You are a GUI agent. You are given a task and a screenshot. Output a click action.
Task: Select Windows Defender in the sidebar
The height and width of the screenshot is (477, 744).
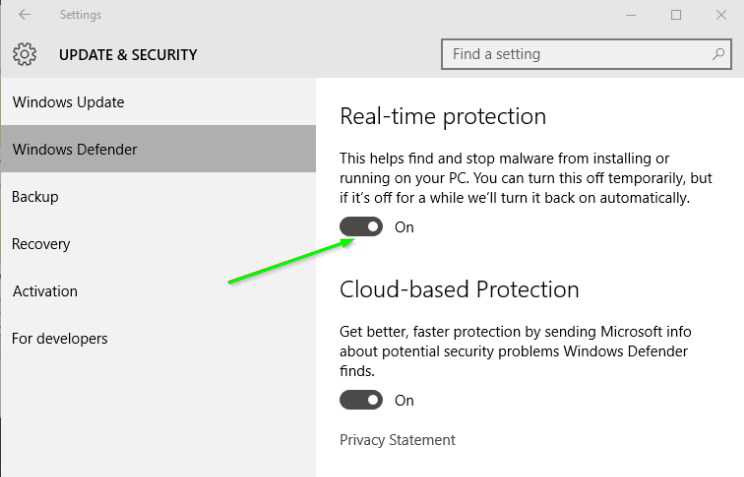(x=158, y=149)
